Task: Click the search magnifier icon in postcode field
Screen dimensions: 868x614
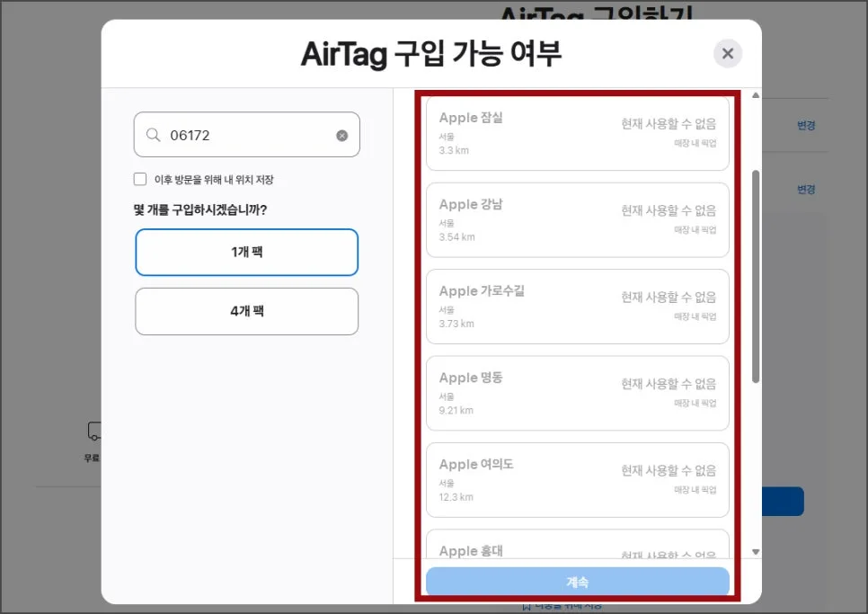Action: [x=154, y=135]
